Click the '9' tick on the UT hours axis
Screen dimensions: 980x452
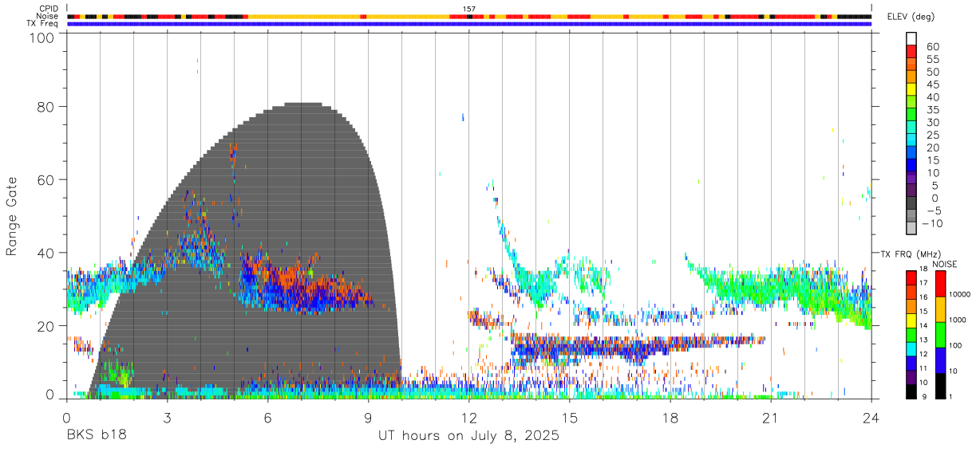pyautogui.click(x=368, y=417)
